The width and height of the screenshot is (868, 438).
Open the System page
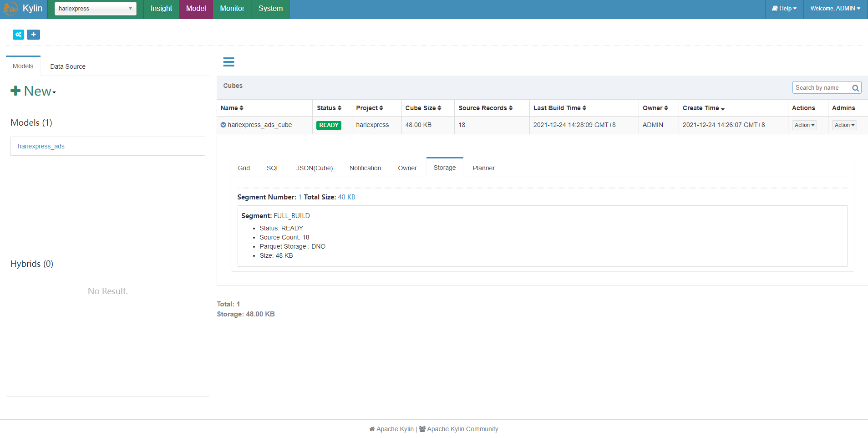point(270,9)
